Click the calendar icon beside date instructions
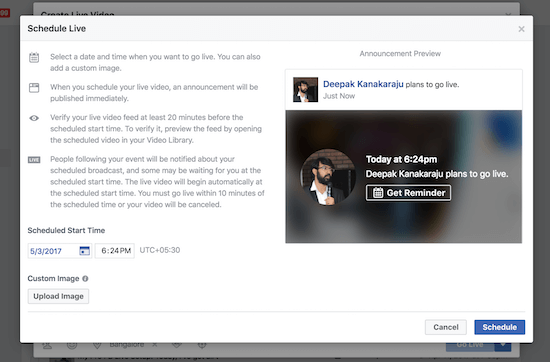 pyautogui.click(x=34, y=58)
